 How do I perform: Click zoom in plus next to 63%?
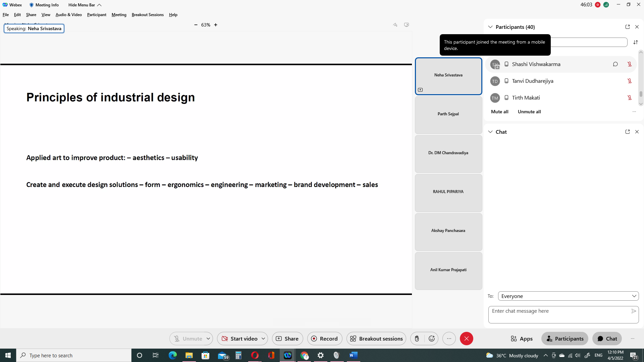click(216, 25)
